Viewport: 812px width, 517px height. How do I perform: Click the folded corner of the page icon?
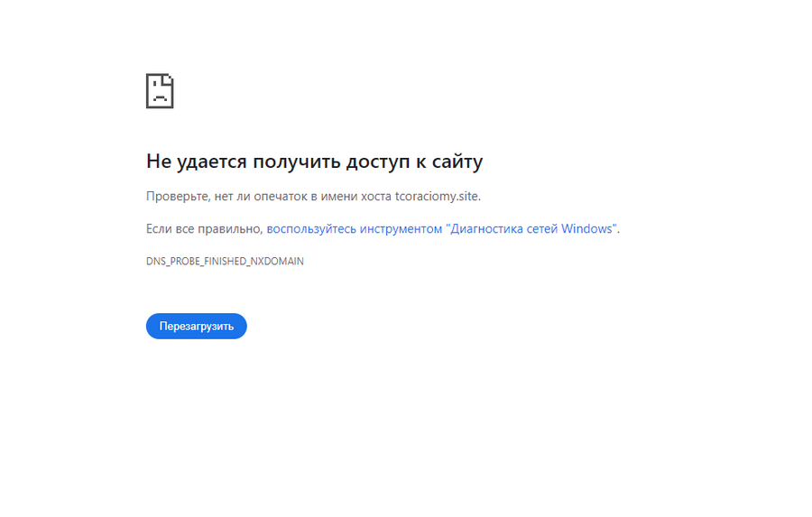[x=169, y=78]
